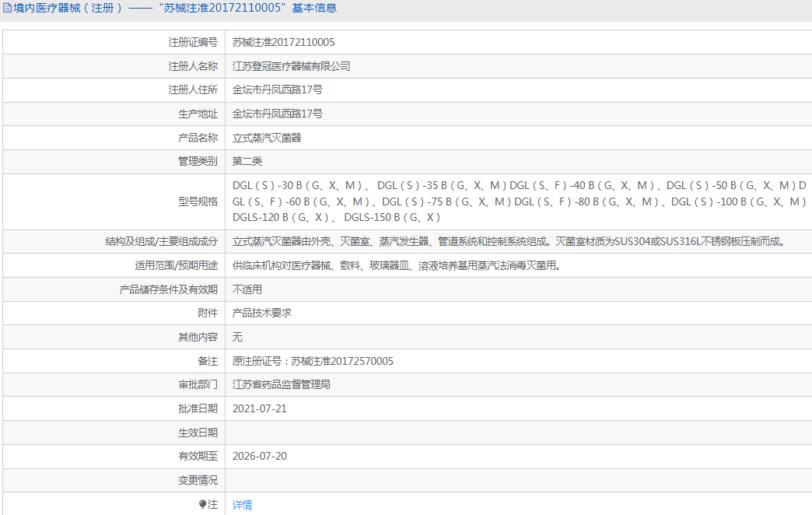Viewport: 812px width, 515px height.
Task: Click the 结构及组成/主要组成成分 label
Action: click(162, 241)
